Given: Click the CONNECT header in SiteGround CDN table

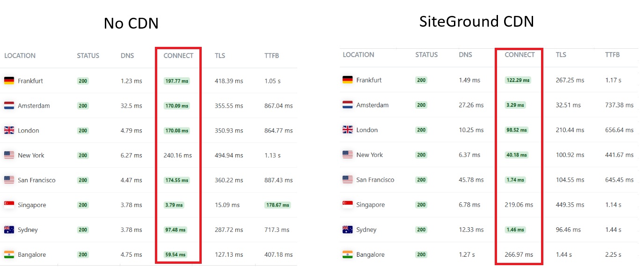Looking at the screenshot, I should 520,55.
